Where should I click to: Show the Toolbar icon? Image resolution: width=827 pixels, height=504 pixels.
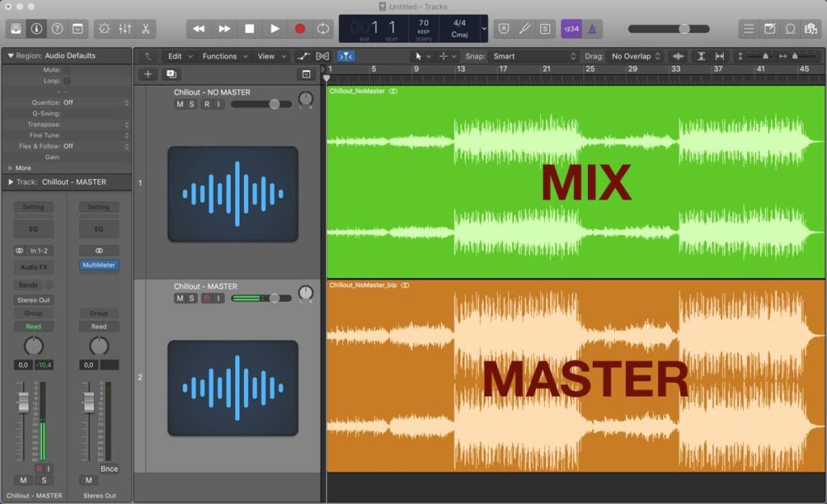pyautogui.click(x=78, y=29)
